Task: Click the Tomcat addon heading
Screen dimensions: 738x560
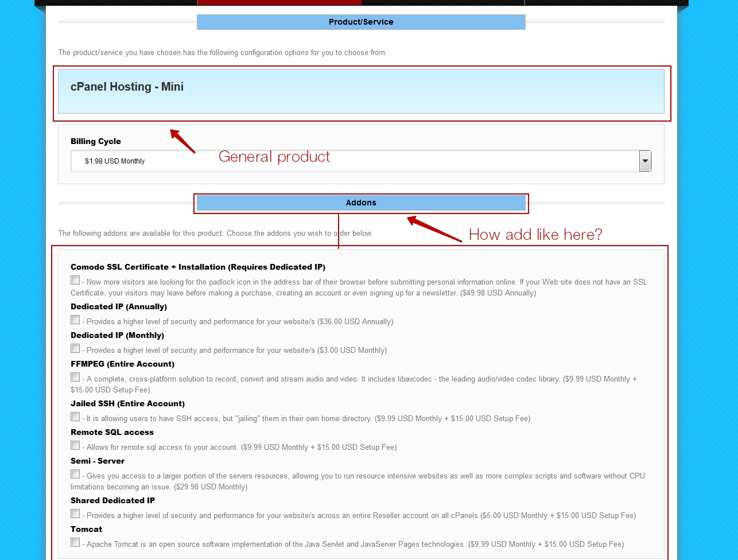Action: [x=86, y=529]
